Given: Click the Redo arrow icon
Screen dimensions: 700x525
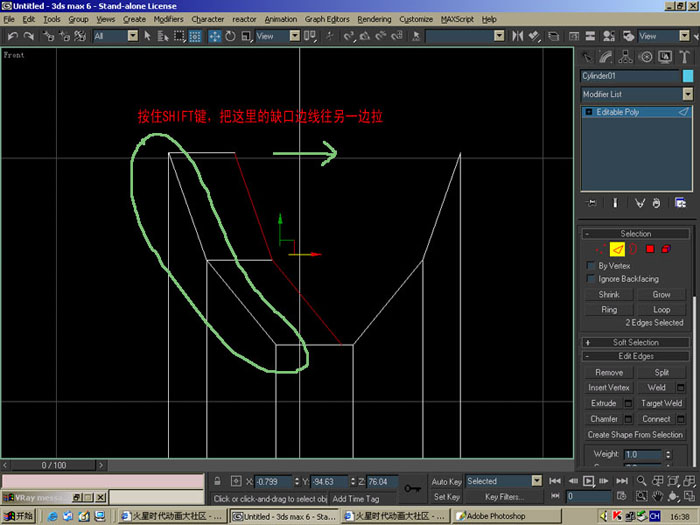Looking at the screenshot, I should [x=29, y=36].
